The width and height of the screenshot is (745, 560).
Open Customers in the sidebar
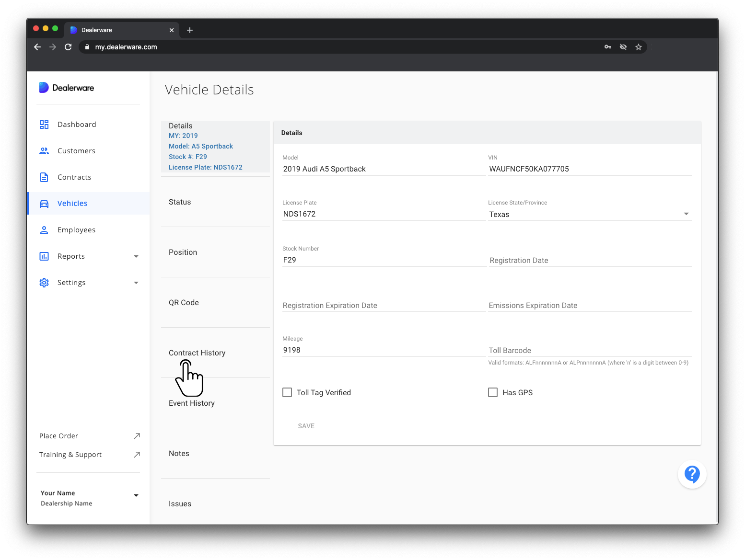[x=88, y=151]
